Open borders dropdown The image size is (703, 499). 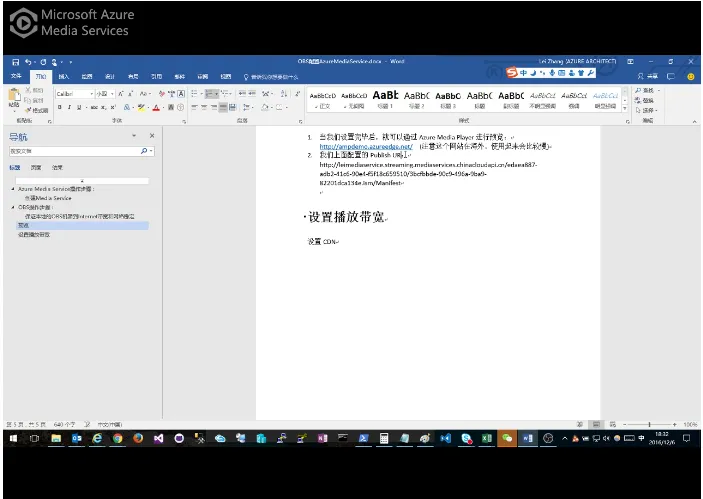(286, 107)
